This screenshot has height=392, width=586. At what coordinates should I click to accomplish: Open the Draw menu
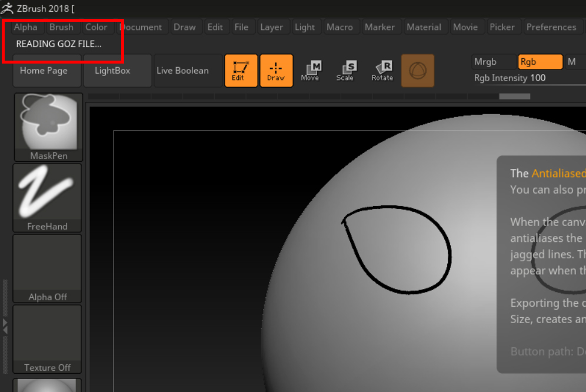tap(185, 27)
